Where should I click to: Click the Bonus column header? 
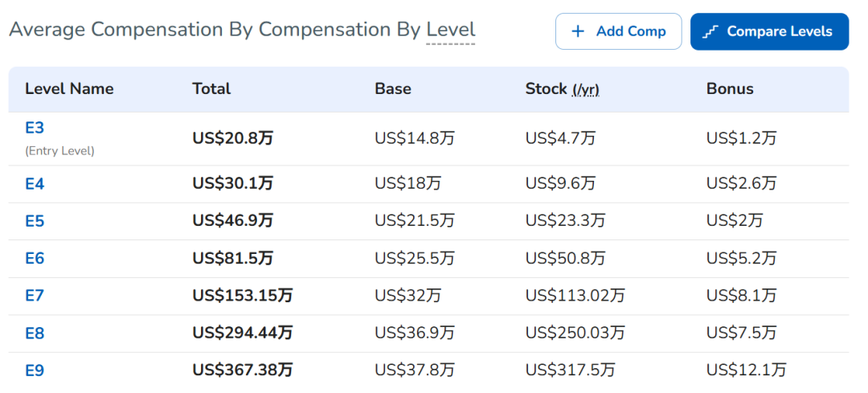point(730,89)
